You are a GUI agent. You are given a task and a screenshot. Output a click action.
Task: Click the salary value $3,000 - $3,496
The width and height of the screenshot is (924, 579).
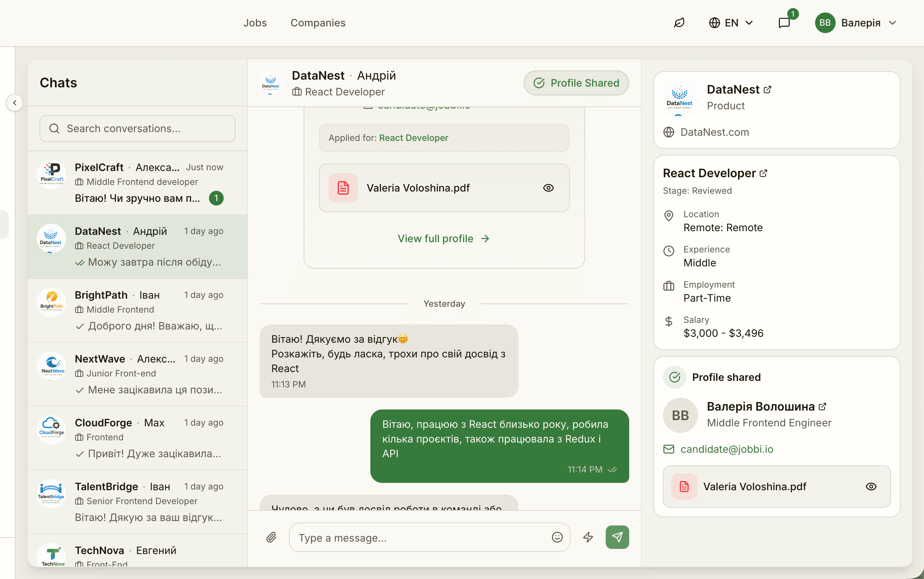[723, 333]
